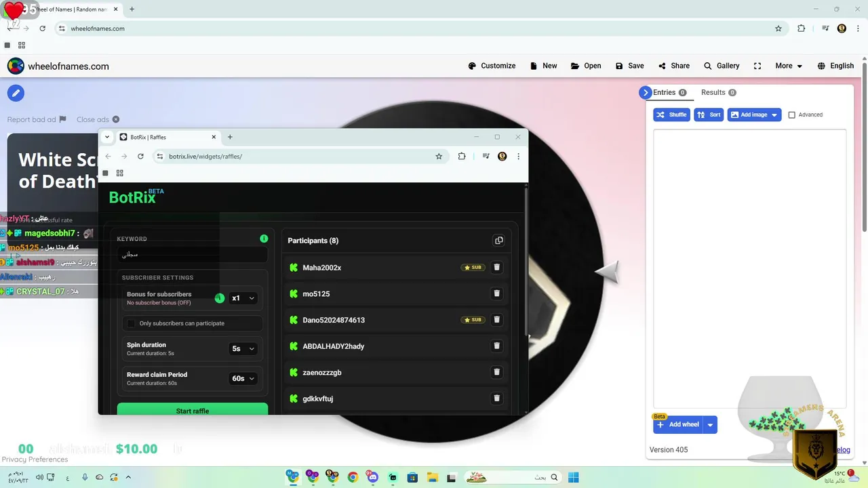Open media control icon in BotRix window
The image size is (868, 488).
(x=486, y=156)
